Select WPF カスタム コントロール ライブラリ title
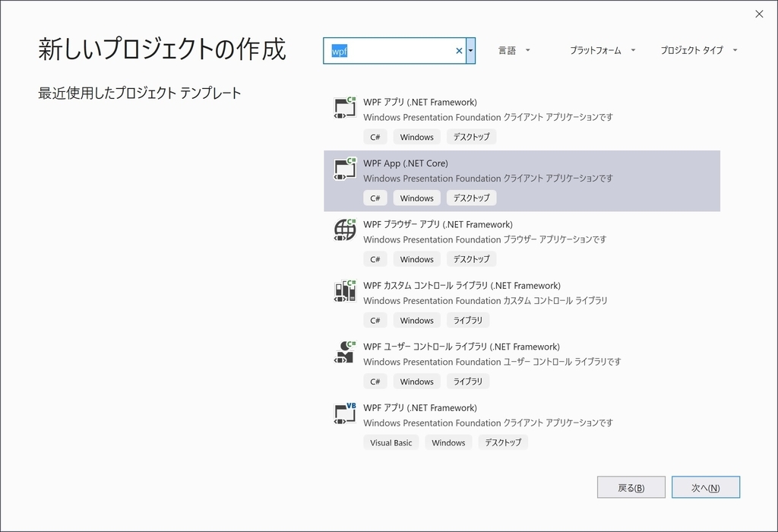 click(461, 286)
